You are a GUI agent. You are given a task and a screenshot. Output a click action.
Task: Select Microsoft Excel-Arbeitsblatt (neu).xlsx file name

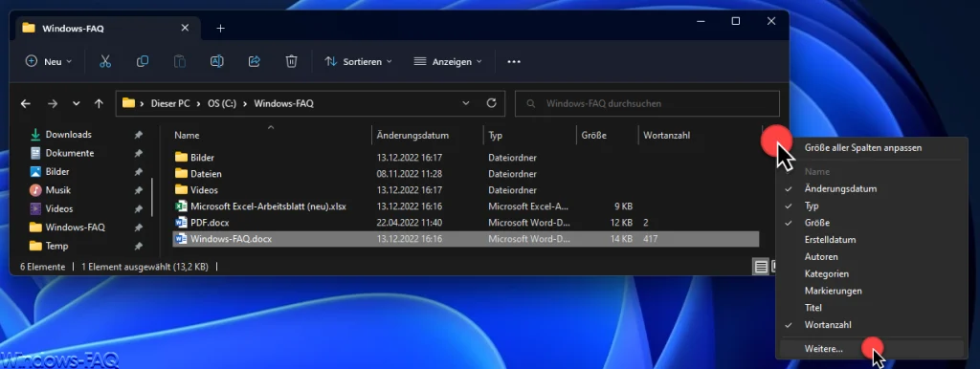pos(268,206)
